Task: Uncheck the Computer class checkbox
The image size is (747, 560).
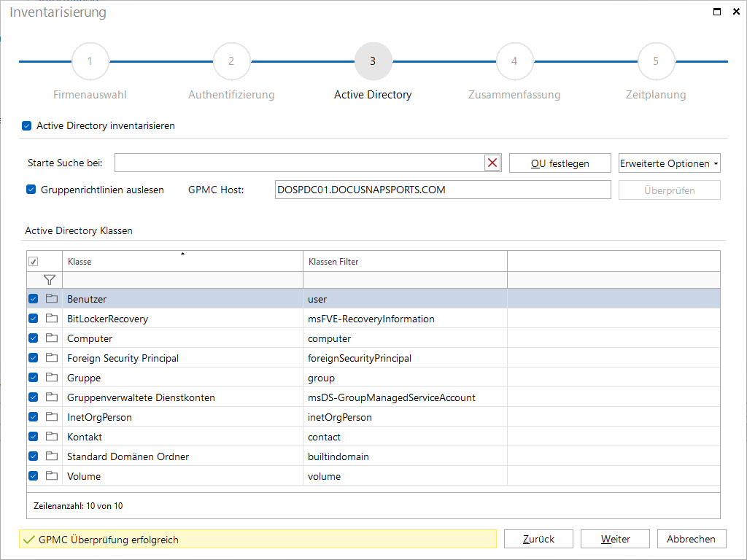Action: pyautogui.click(x=33, y=338)
